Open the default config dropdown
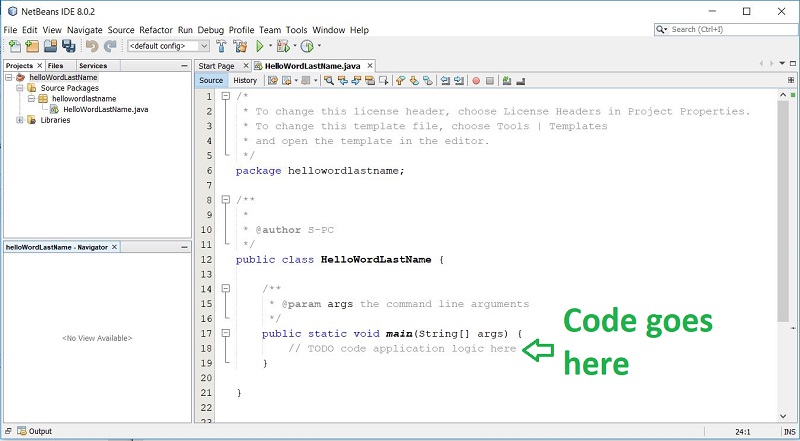 168,46
